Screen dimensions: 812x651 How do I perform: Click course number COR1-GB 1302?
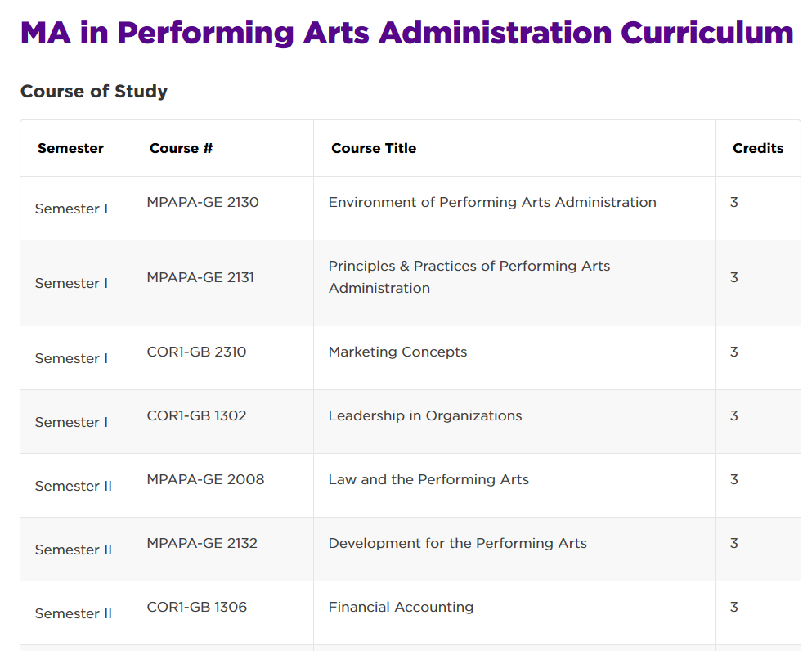[x=196, y=415]
